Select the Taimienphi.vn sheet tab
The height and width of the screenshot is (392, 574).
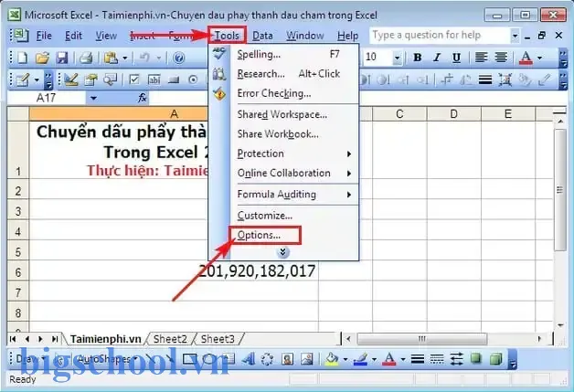[x=105, y=339]
